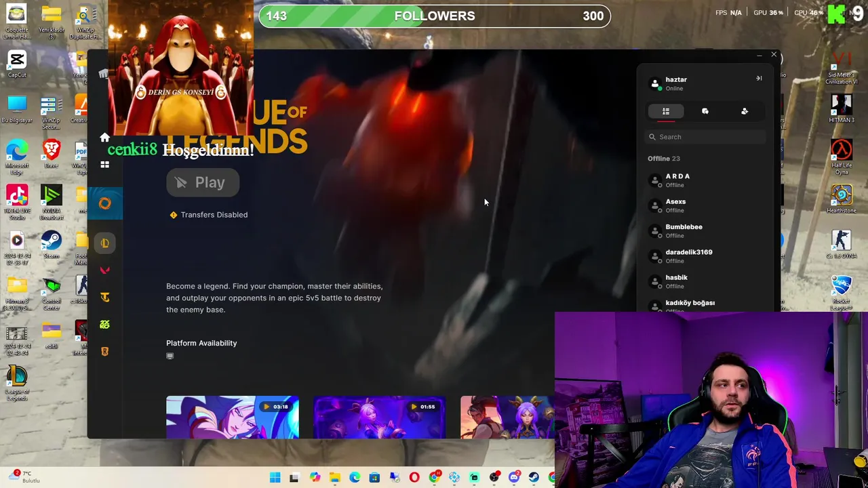The image size is (868, 488).
Task: Select friend Asexs
Action: coord(705,205)
